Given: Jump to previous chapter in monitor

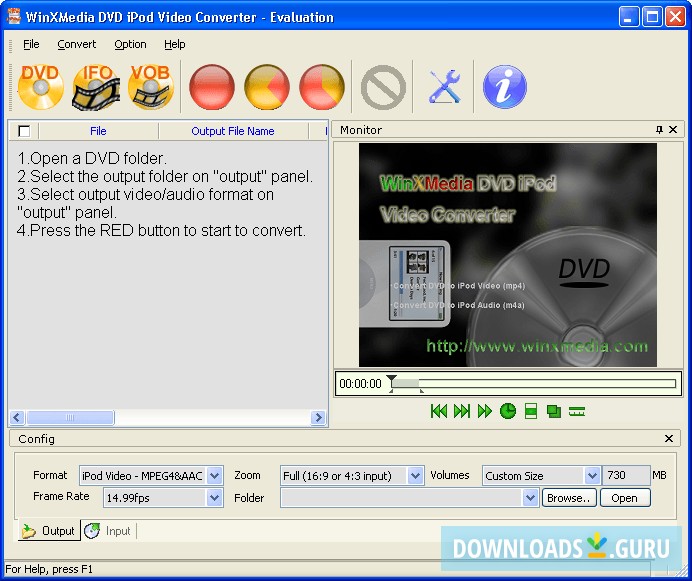Looking at the screenshot, I should coord(439,411).
